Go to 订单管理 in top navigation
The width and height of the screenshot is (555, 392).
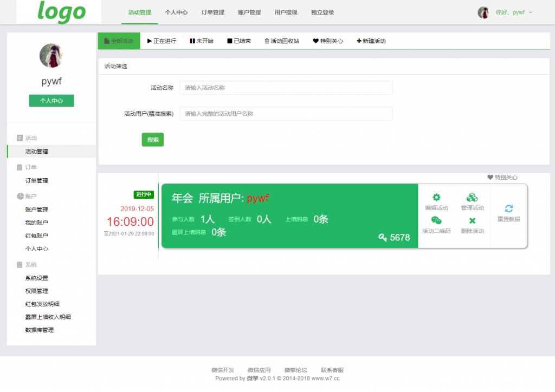click(x=212, y=12)
